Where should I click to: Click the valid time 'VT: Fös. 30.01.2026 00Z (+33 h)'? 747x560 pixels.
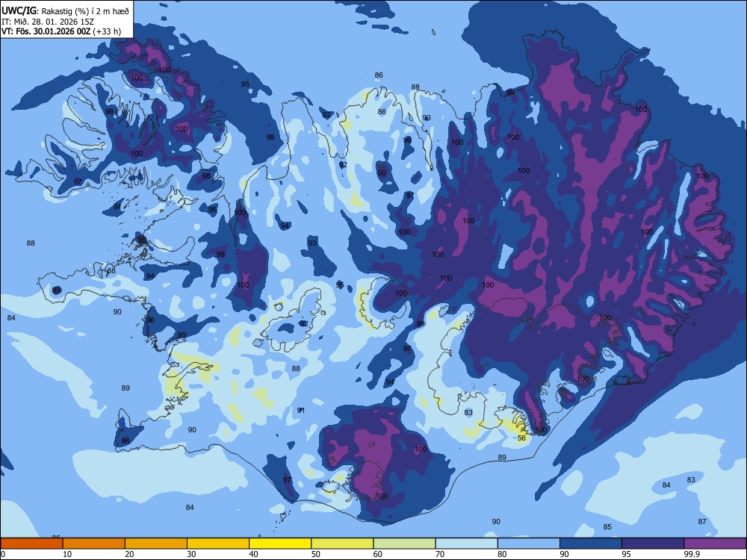(61, 31)
